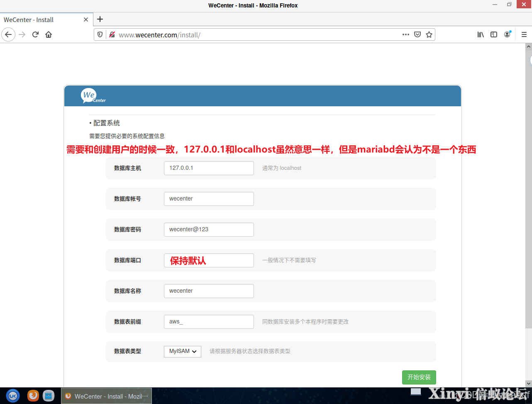Image resolution: width=532 pixels, height=404 pixels.
Task: Go back with the browser Back arrow
Action: pos(8,34)
